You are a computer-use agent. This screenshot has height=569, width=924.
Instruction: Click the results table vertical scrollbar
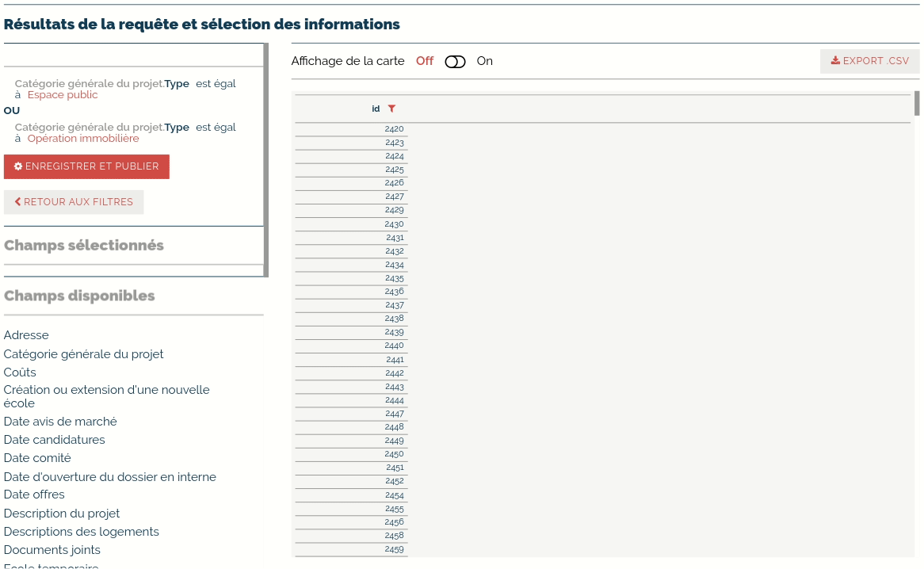(917, 103)
